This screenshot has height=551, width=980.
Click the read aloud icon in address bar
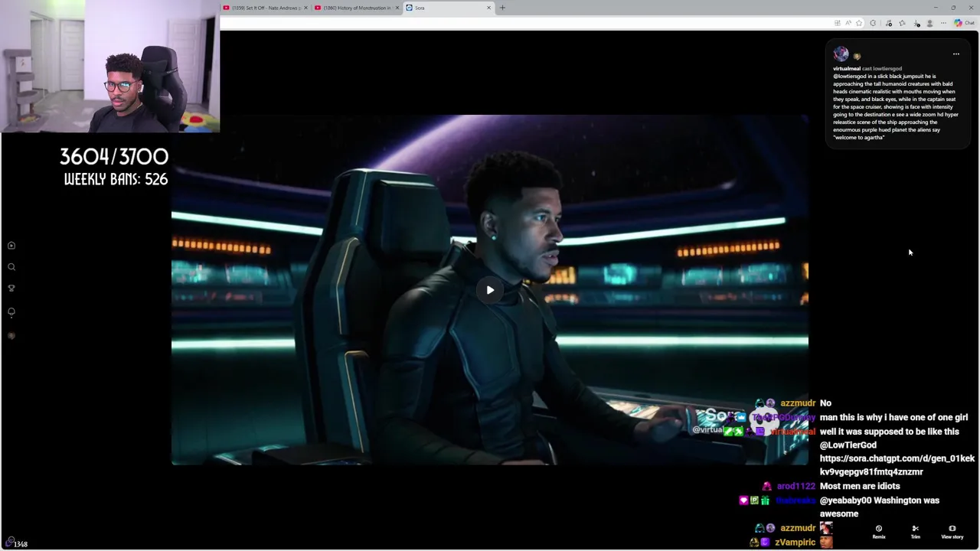(x=848, y=23)
